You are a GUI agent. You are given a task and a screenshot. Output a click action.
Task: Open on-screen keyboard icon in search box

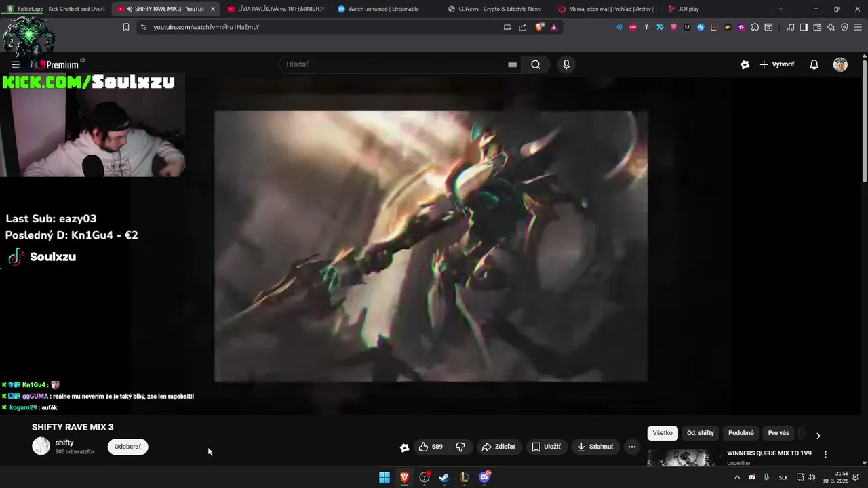pos(512,64)
